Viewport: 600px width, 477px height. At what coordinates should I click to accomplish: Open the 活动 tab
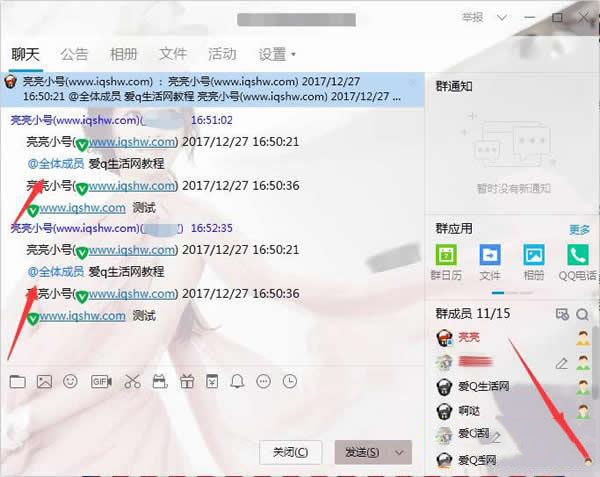tap(222, 54)
